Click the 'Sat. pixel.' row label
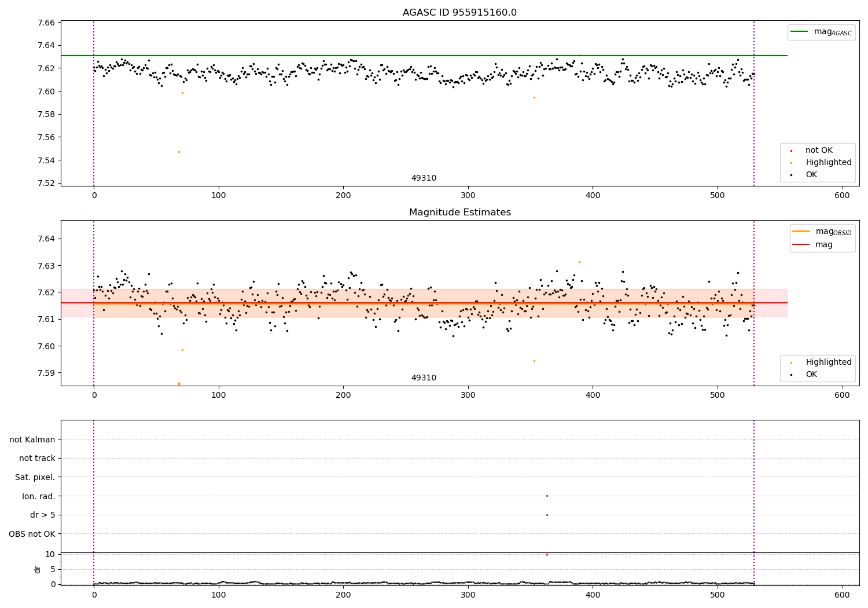 (x=35, y=477)
